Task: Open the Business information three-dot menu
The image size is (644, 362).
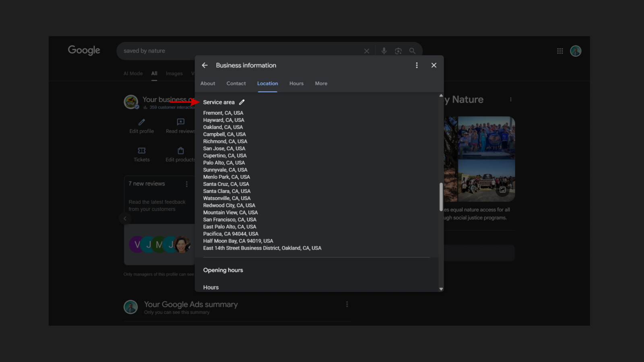Action: [x=417, y=65]
